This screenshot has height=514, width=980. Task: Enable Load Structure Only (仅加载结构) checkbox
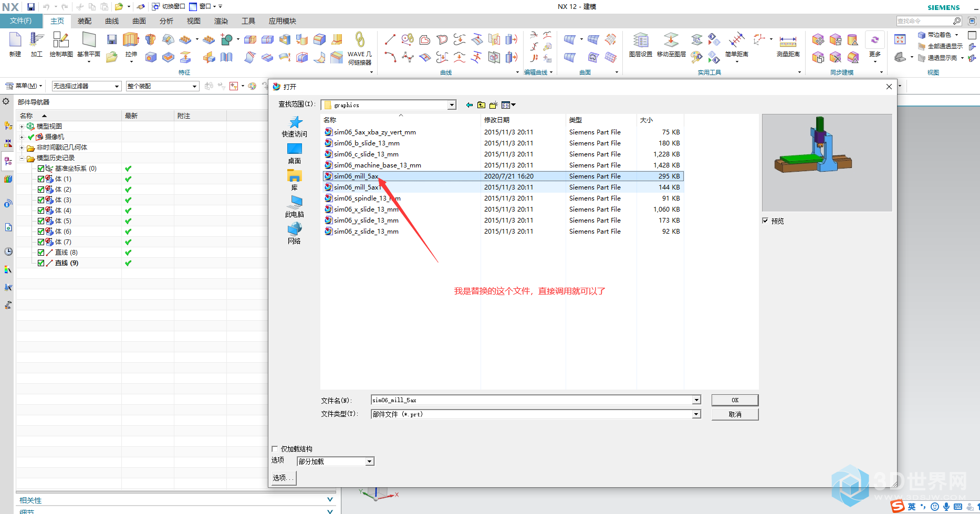275,449
